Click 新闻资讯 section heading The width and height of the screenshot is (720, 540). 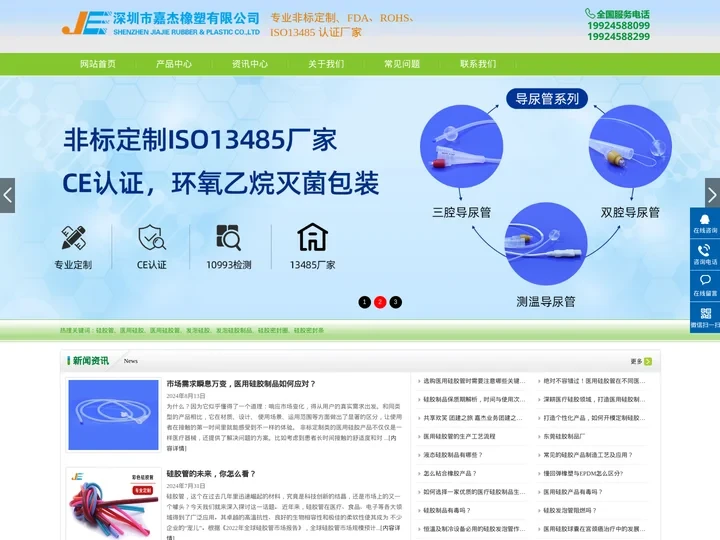point(91,361)
